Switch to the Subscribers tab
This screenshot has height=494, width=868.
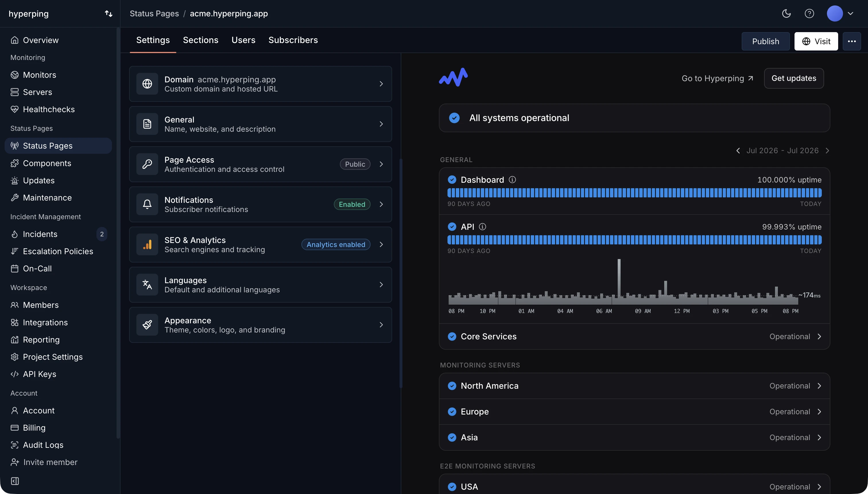pyautogui.click(x=293, y=40)
